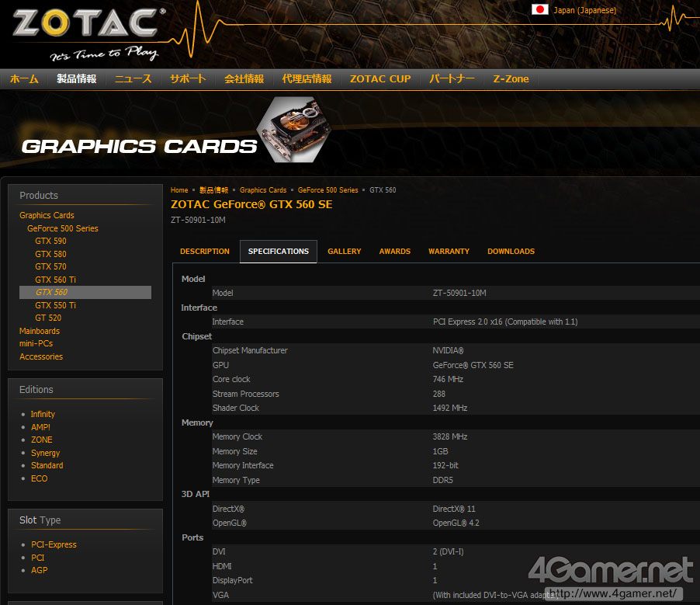This screenshot has width=700, height=605.
Task: Filter by AGP slot type
Action: click(x=39, y=570)
